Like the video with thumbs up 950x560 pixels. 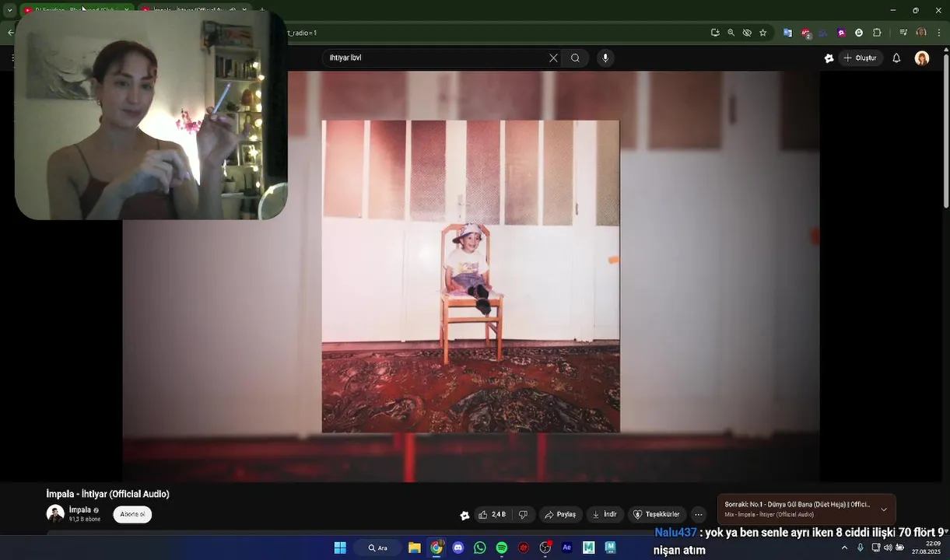(x=483, y=515)
